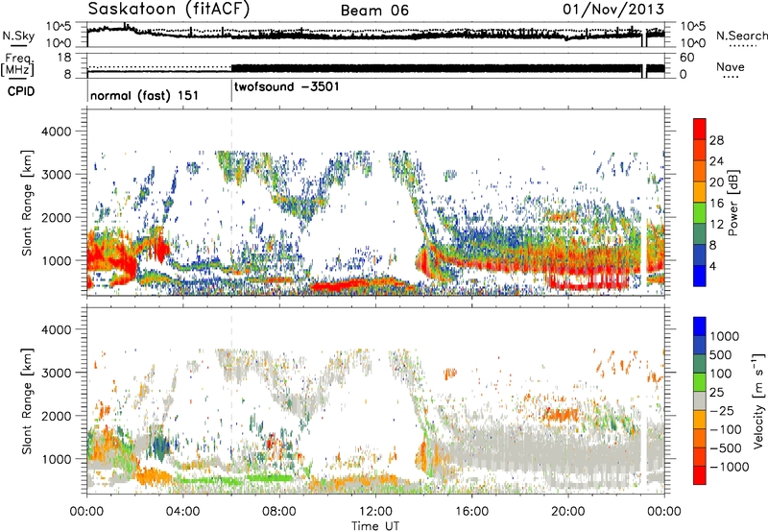Click the '12:00' time tick label

375,512
